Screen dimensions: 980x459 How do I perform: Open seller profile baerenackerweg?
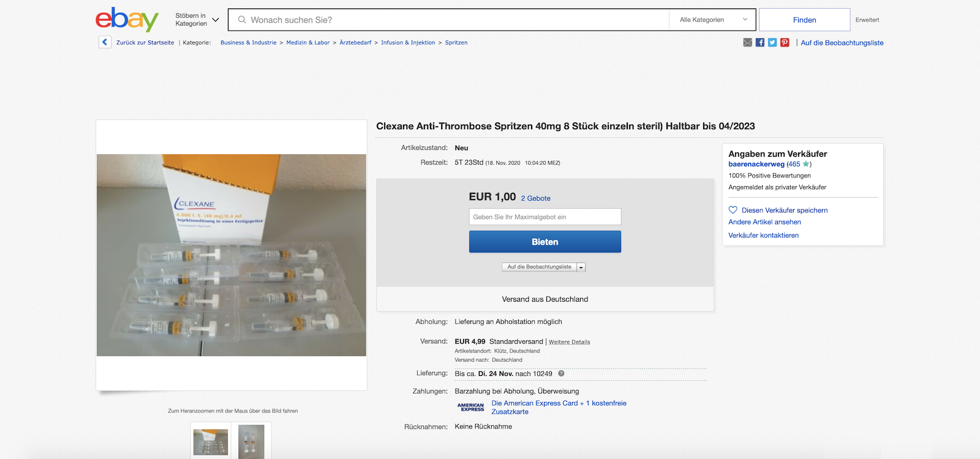point(756,164)
